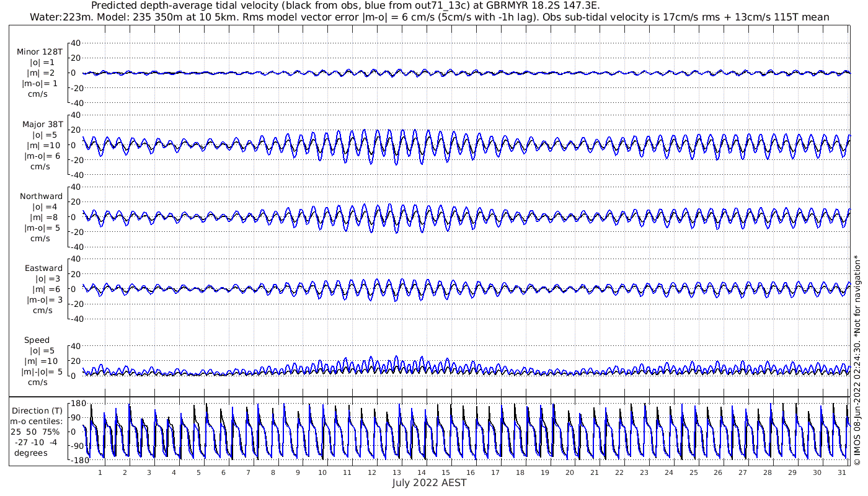This screenshot has height=496, width=868.
Task: Click the '180' tick on Direction axis
Action: (77, 404)
